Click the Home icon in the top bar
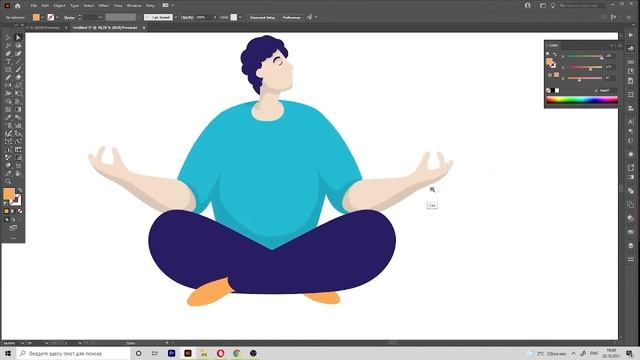This screenshot has width=640, height=360. pyautogui.click(x=18, y=6)
